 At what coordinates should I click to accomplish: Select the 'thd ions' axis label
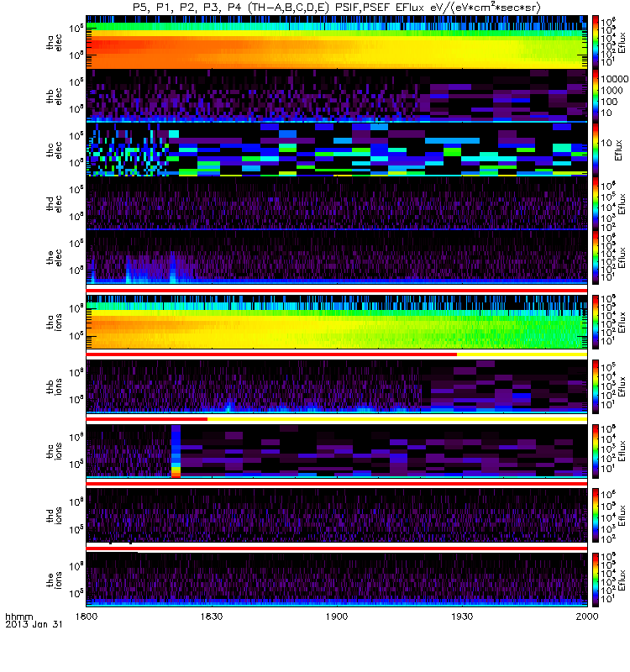[x=54, y=516]
